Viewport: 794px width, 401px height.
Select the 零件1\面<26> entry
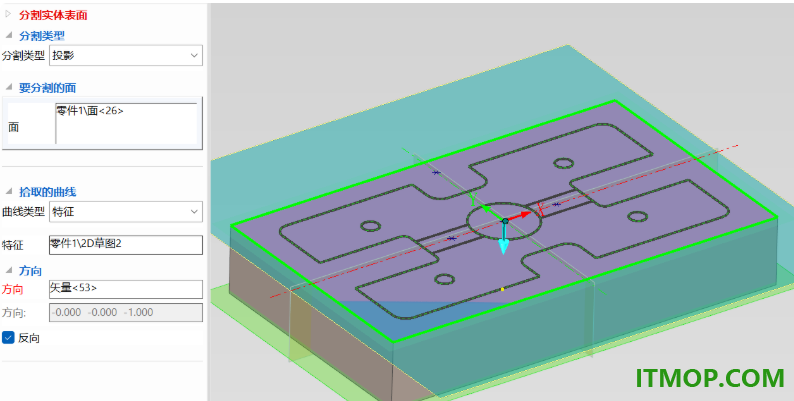tap(90, 111)
